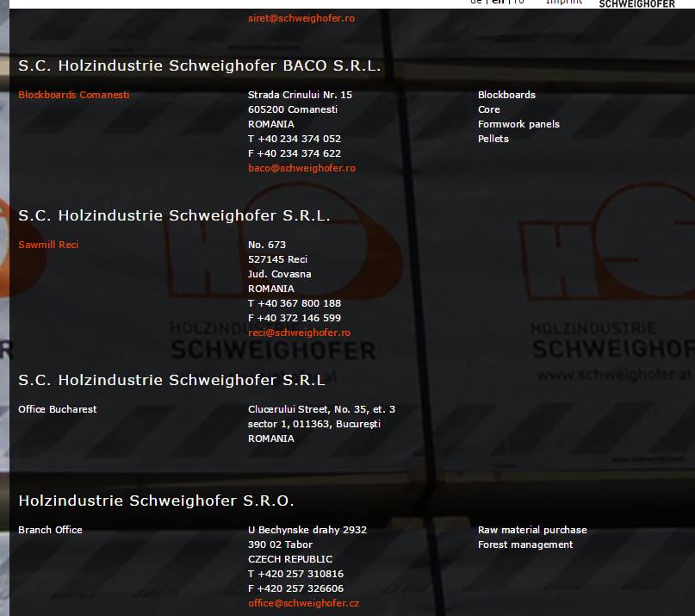This screenshot has height=616, width=695.
Task: Click the Raw material purchase text
Action: [x=532, y=530]
